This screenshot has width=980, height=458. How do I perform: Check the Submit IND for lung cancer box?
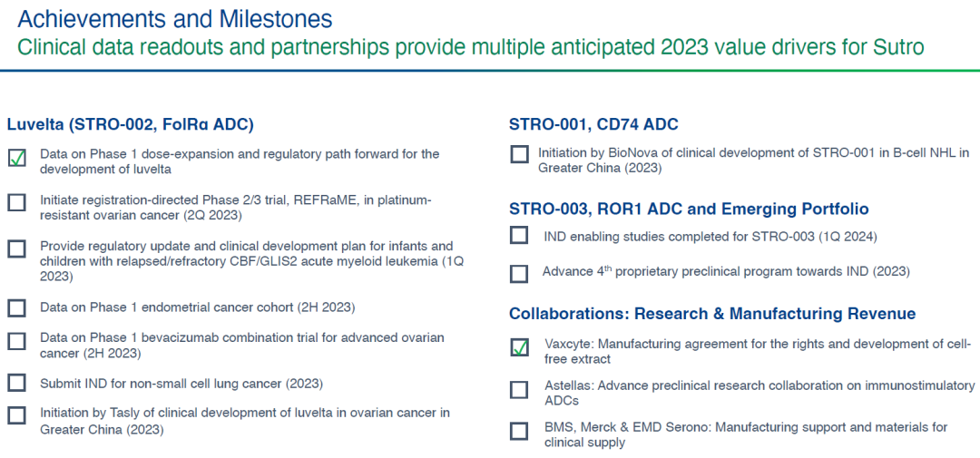pos(17,383)
